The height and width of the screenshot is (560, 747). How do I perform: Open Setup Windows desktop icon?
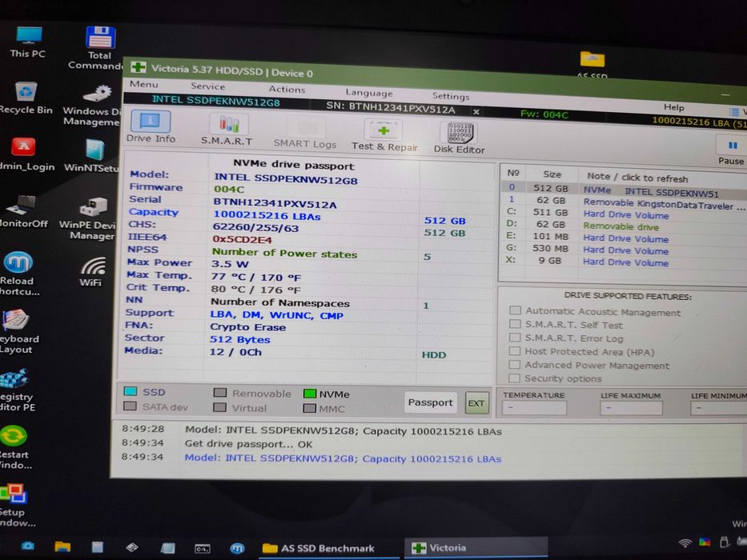click(12, 494)
